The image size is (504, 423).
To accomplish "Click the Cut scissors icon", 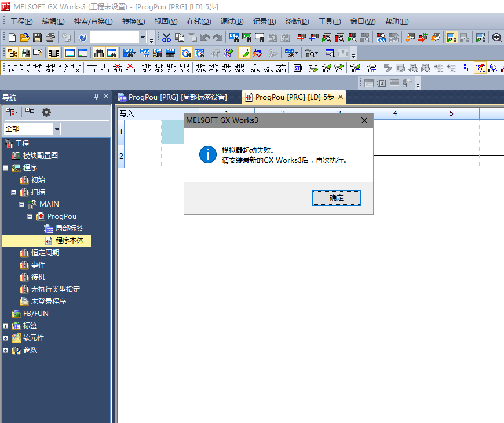I will [x=166, y=38].
